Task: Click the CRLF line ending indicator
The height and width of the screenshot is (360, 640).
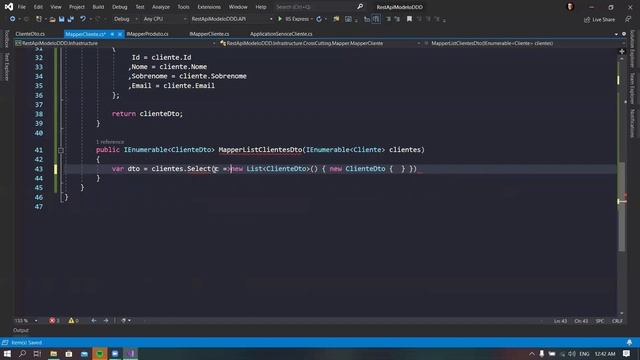Action: click(617, 321)
